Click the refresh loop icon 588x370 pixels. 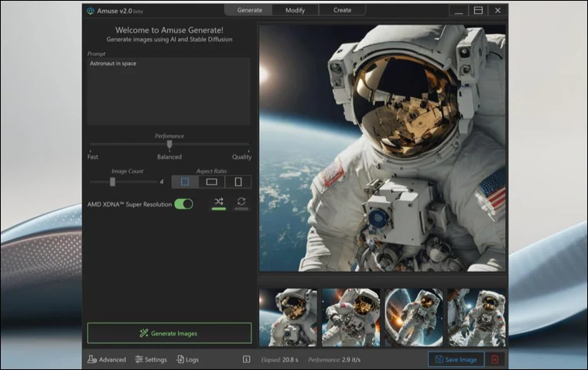[241, 202]
